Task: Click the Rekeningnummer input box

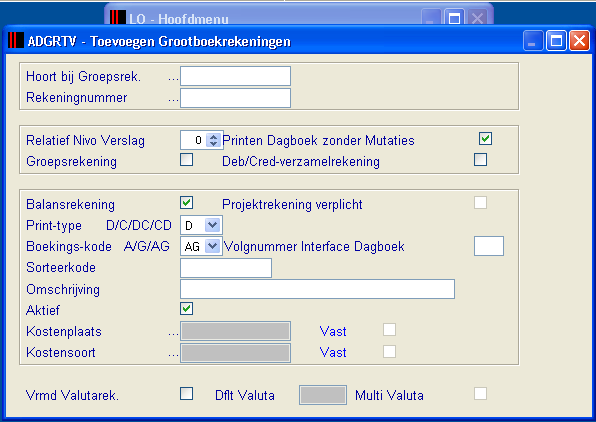Action: tap(235, 98)
